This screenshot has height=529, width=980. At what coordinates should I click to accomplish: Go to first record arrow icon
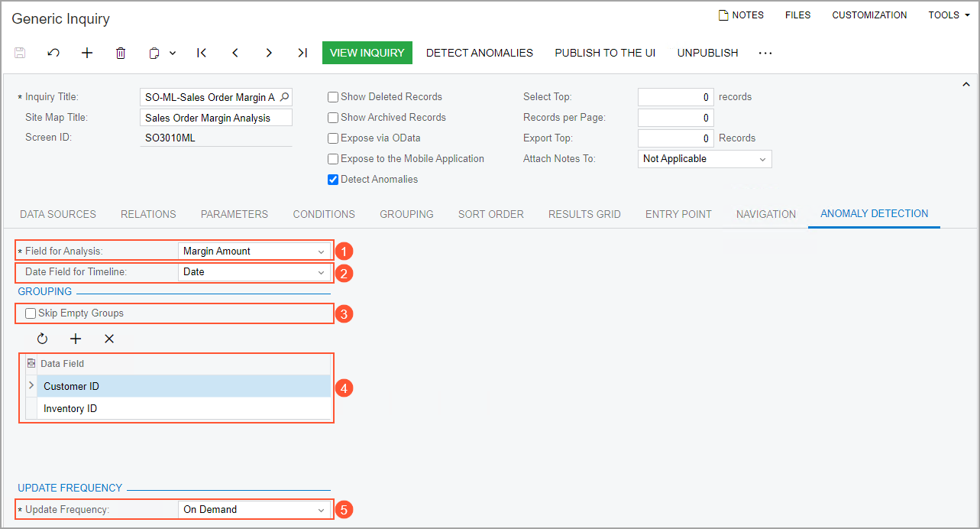click(202, 53)
